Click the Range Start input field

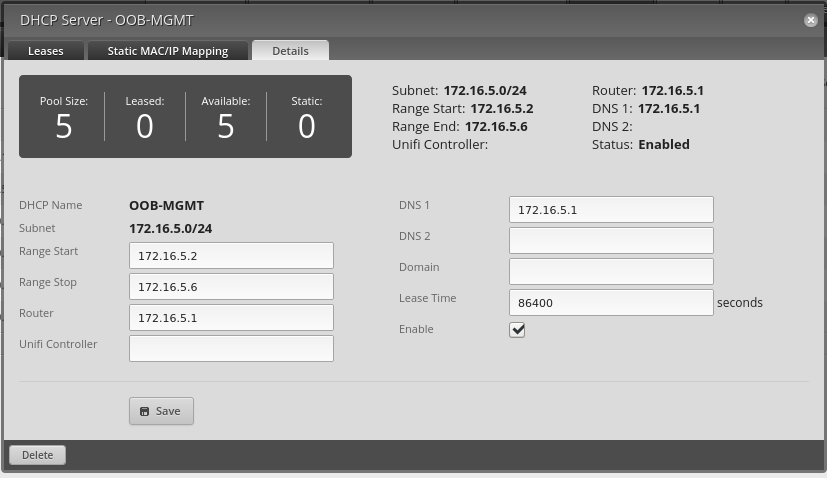tap(231, 256)
